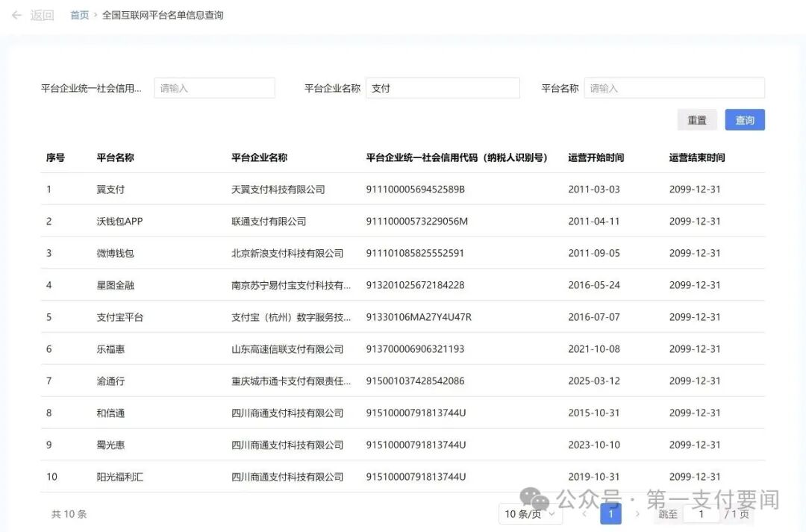Click the 重置 (Reset) button
Image resolution: width=806 pixels, height=532 pixels.
click(x=696, y=119)
